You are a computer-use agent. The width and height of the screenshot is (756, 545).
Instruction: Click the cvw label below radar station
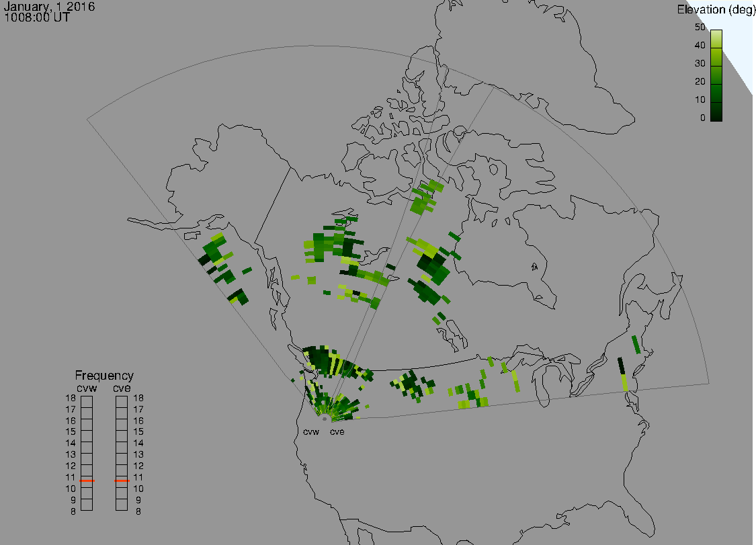tap(311, 431)
